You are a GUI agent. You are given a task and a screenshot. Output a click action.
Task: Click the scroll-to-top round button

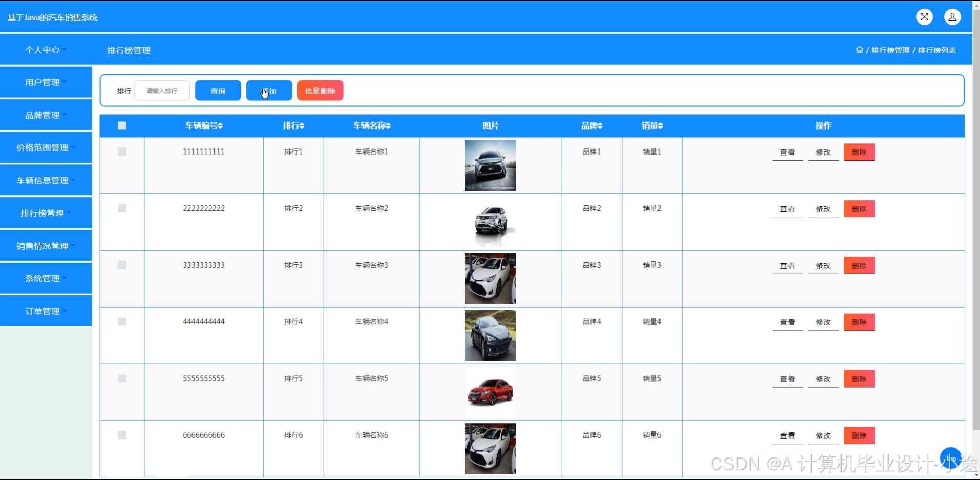[x=951, y=458]
